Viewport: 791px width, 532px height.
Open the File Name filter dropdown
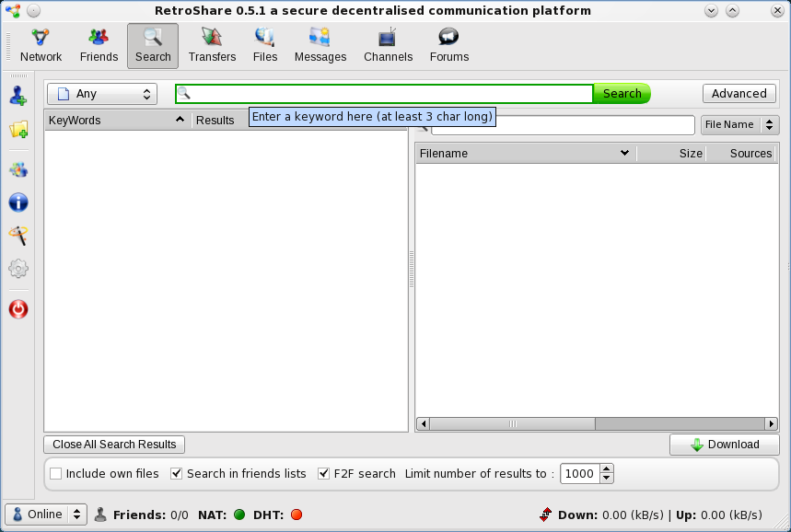(x=739, y=124)
